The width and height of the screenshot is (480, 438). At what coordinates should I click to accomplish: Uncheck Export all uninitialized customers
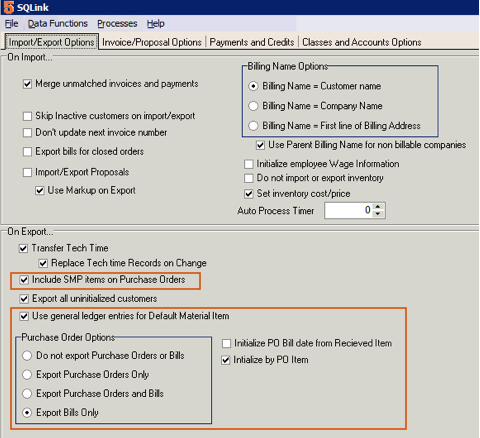coord(24,299)
